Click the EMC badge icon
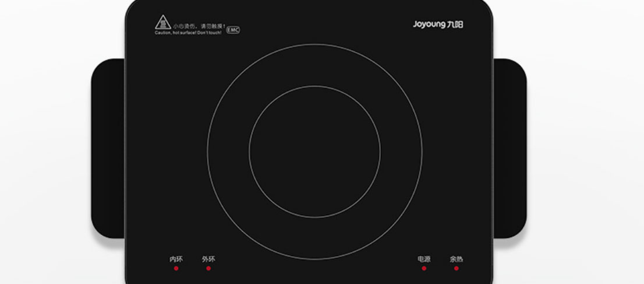This screenshot has width=644, height=284. tap(233, 30)
